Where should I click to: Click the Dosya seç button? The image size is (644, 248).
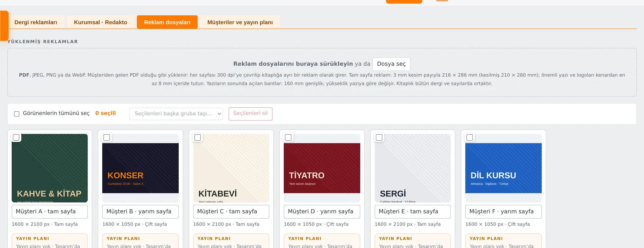coord(391,64)
